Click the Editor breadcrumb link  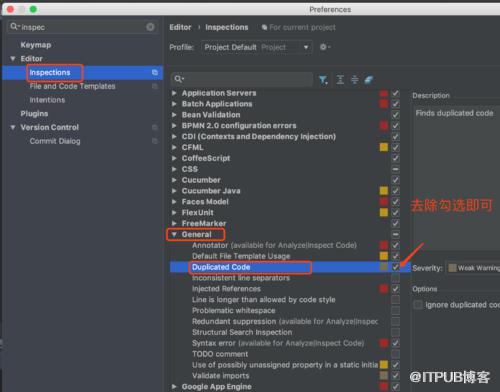pos(180,27)
